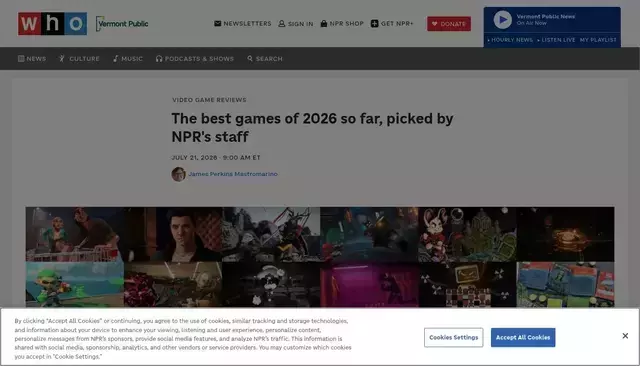Click the Sign In person icon
This screenshot has width=640, height=366.
[282, 24]
